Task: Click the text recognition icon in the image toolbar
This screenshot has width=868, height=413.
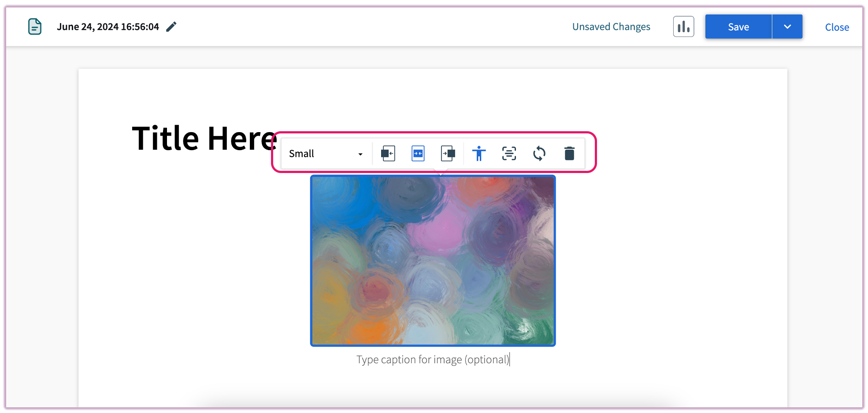Action: (x=508, y=153)
